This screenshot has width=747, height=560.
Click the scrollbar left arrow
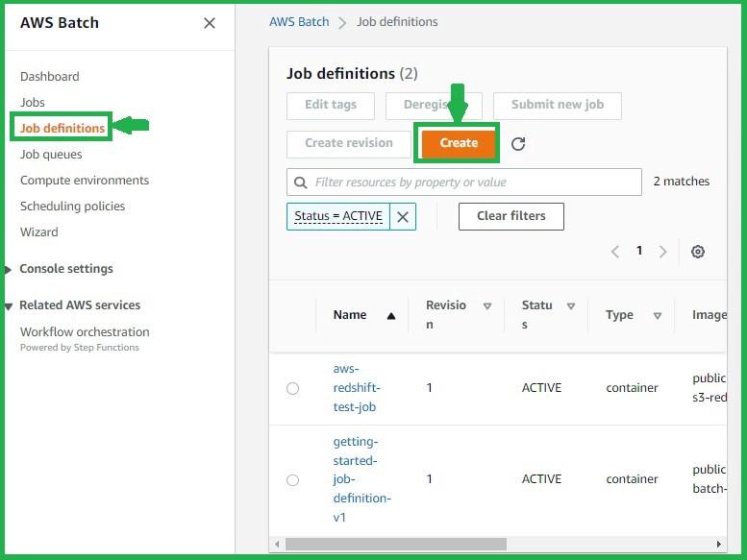pos(277,544)
